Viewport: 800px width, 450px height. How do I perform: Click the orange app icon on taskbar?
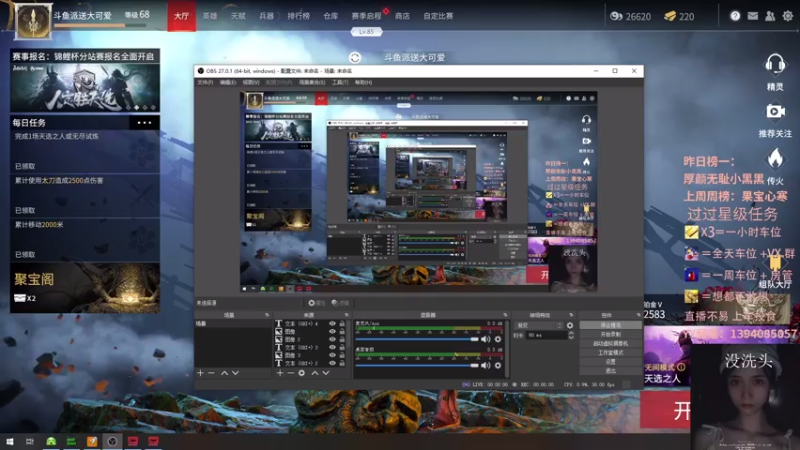click(92, 441)
